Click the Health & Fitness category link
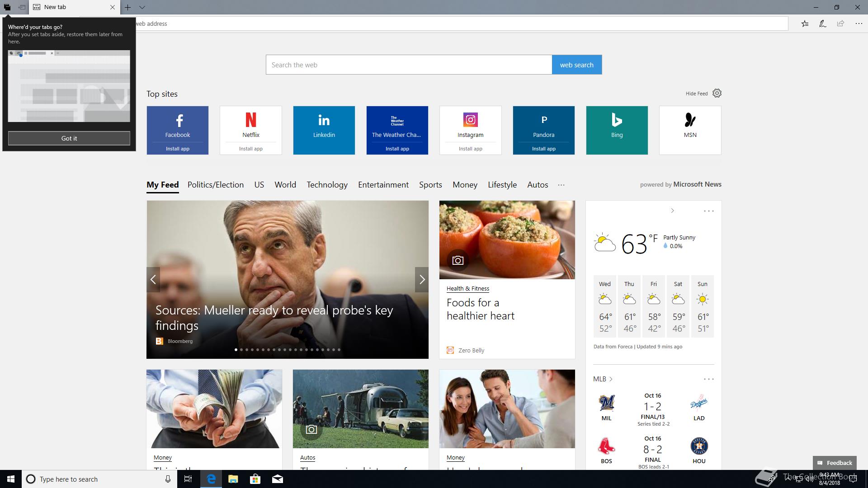 coord(468,288)
